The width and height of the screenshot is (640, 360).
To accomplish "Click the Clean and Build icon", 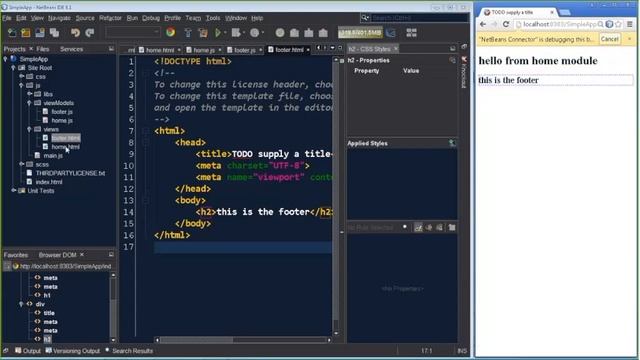I will [202, 33].
